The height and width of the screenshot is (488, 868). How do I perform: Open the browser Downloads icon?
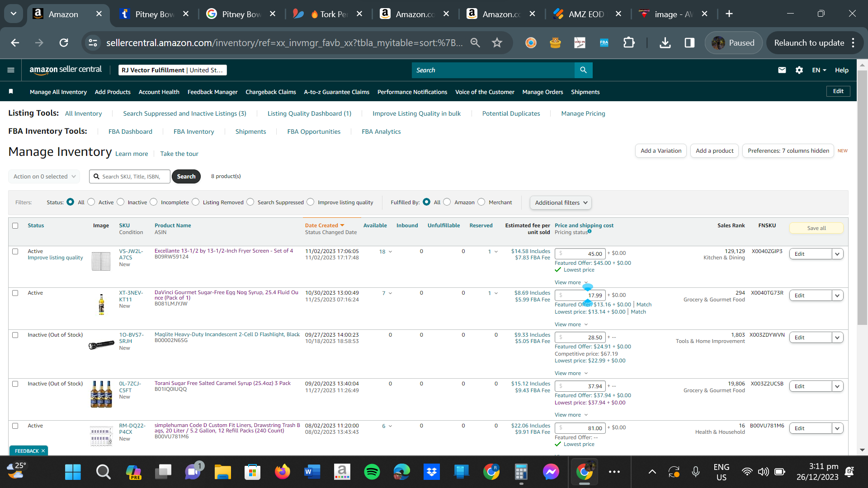click(x=665, y=43)
